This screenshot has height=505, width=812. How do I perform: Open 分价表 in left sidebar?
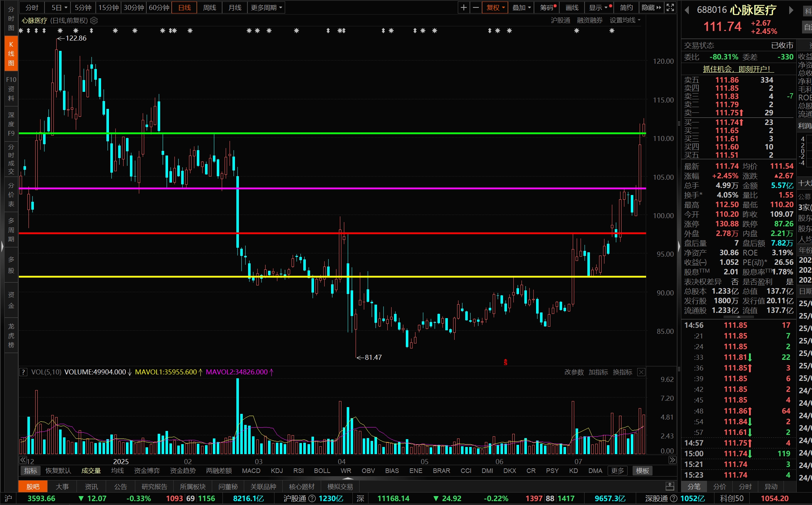(11, 194)
